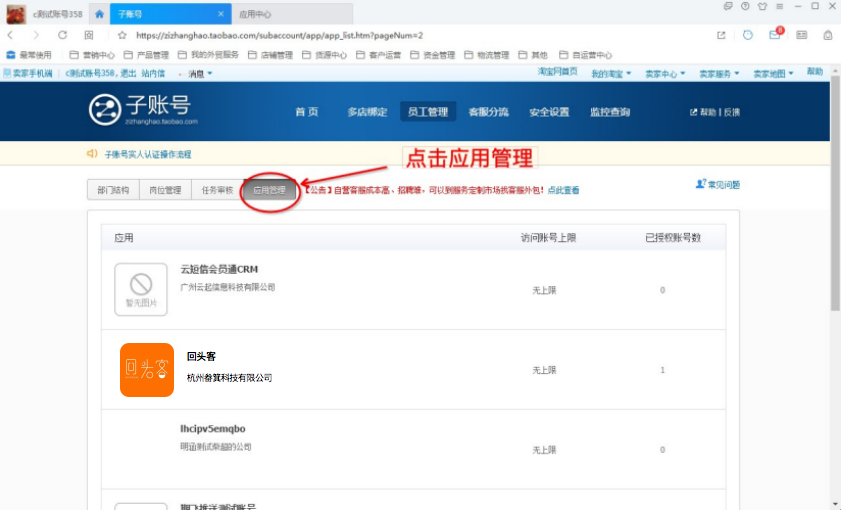The width and height of the screenshot is (844, 514).
Task: Open the 店铺管理 bookmark folder
Action: pyautogui.click(x=270, y=55)
